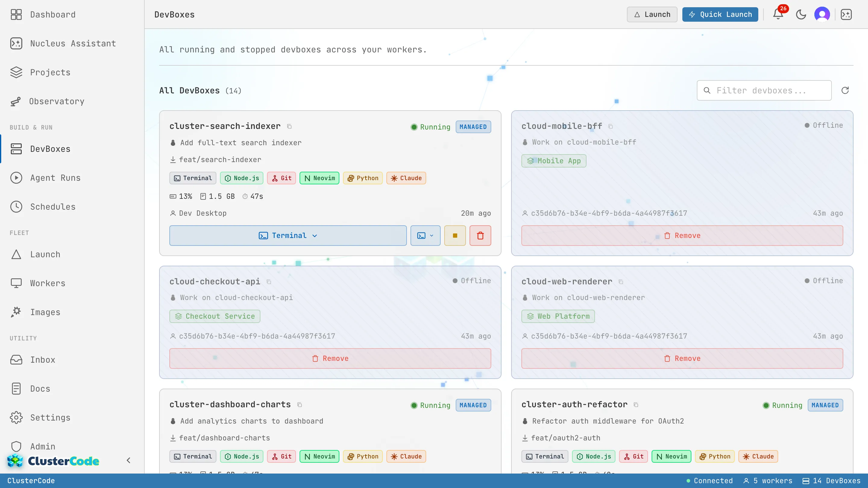Copy the cloud-web-renderer name
Image resolution: width=868 pixels, height=488 pixels.
(x=621, y=282)
